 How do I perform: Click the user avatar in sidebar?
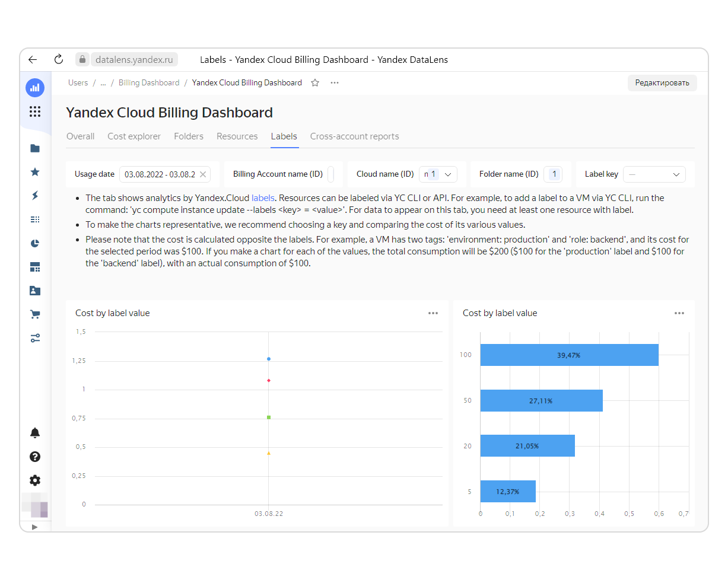click(x=35, y=505)
